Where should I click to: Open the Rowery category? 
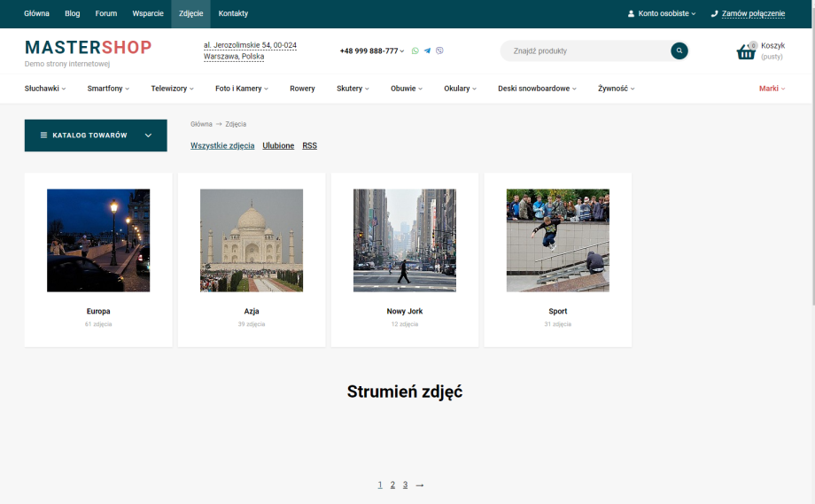click(302, 89)
